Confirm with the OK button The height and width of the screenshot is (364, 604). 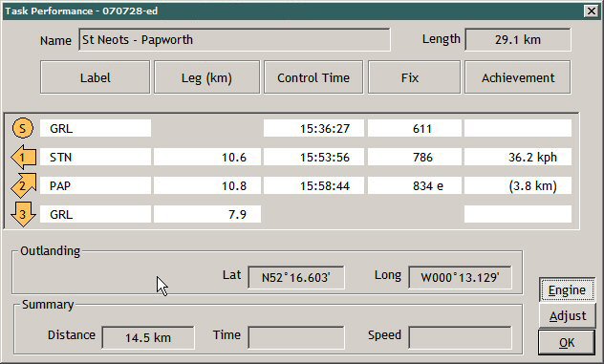point(566,342)
